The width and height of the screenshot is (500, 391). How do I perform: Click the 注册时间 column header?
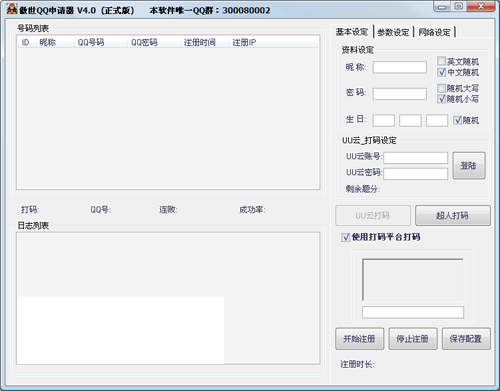(205, 42)
